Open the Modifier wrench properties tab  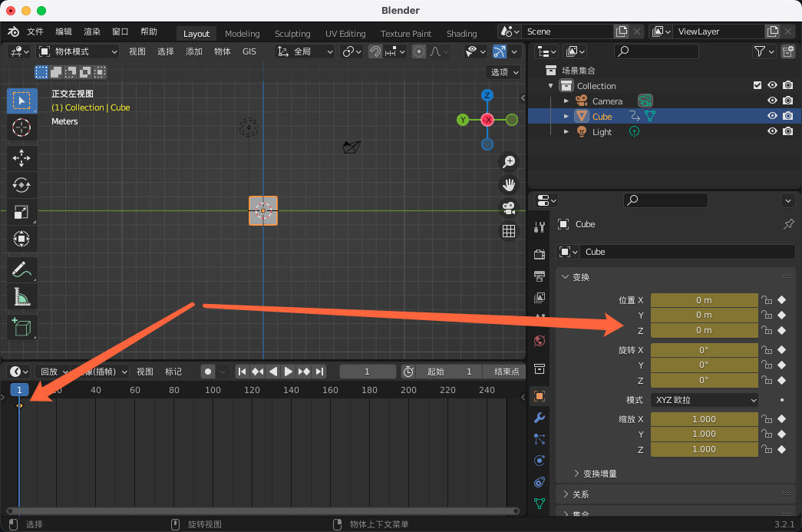point(539,418)
